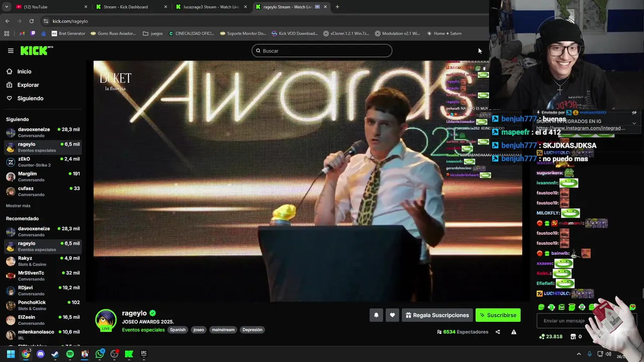Screen dimensions: 644x362
Task: Click the channel points 23.818 counter
Action: point(551,336)
